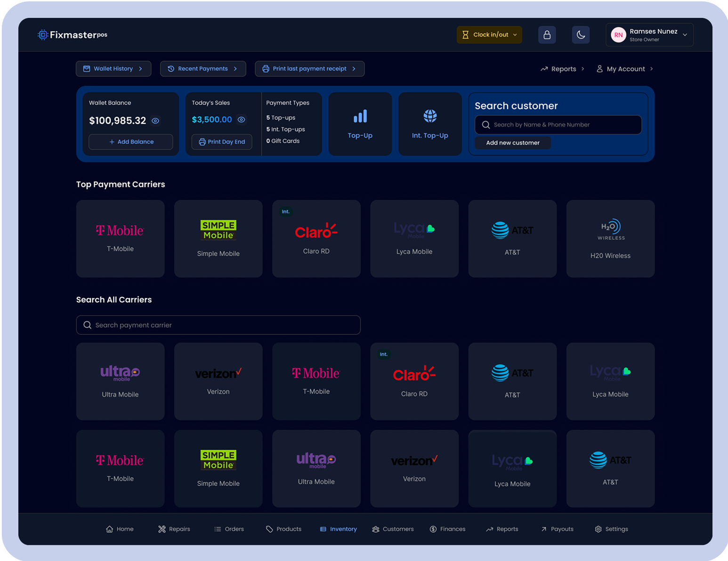
Task: Open Repairs from the bottom navigation
Action: point(174,529)
